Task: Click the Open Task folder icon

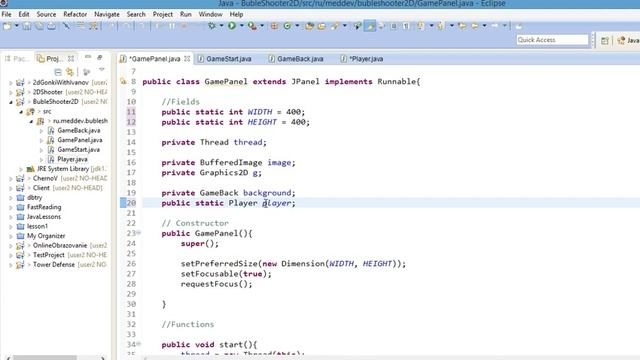Action: coord(322,26)
